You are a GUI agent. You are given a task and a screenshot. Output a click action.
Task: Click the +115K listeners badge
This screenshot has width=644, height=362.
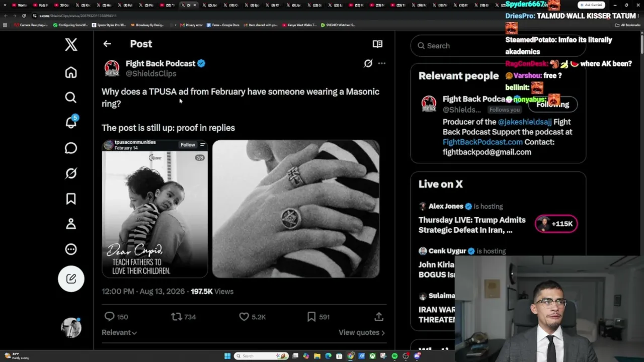coord(556,224)
